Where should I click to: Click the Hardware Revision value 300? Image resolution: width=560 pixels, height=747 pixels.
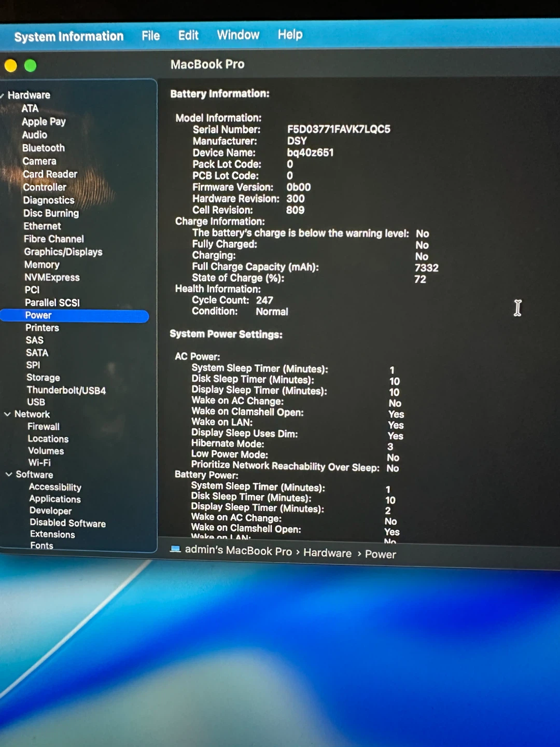coord(296,199)
